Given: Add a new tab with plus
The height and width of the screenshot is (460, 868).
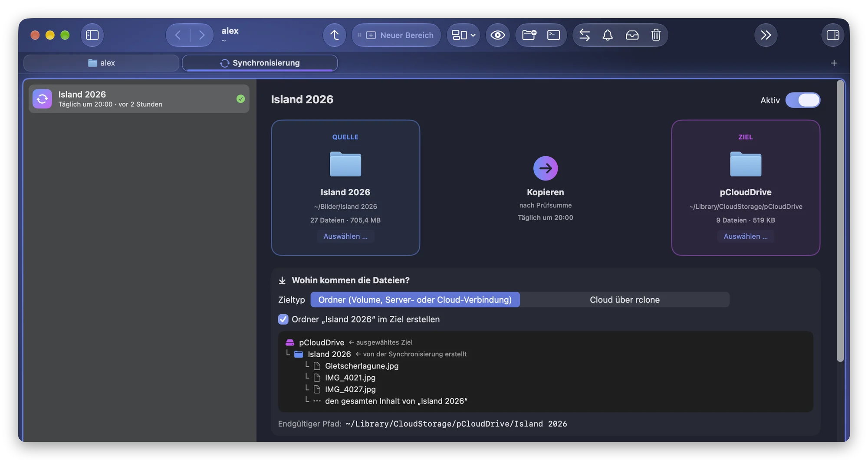Looking at the screenshot, I should (x=834, y=63).
